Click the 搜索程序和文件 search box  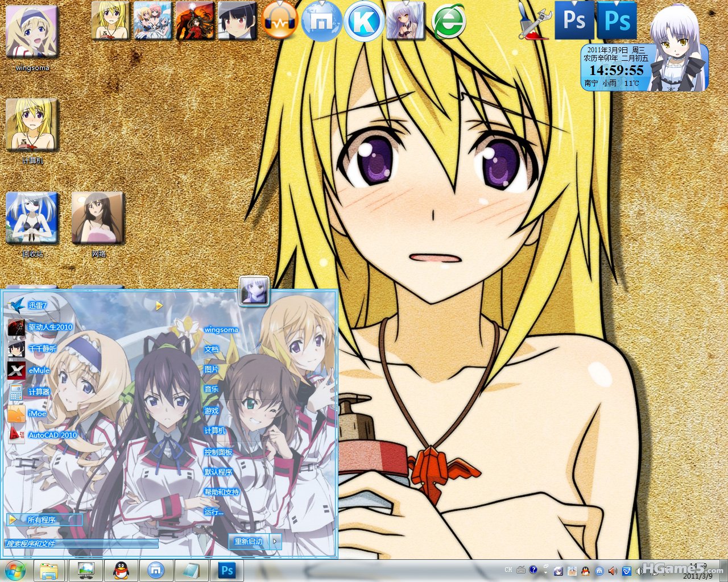(81, 544)
